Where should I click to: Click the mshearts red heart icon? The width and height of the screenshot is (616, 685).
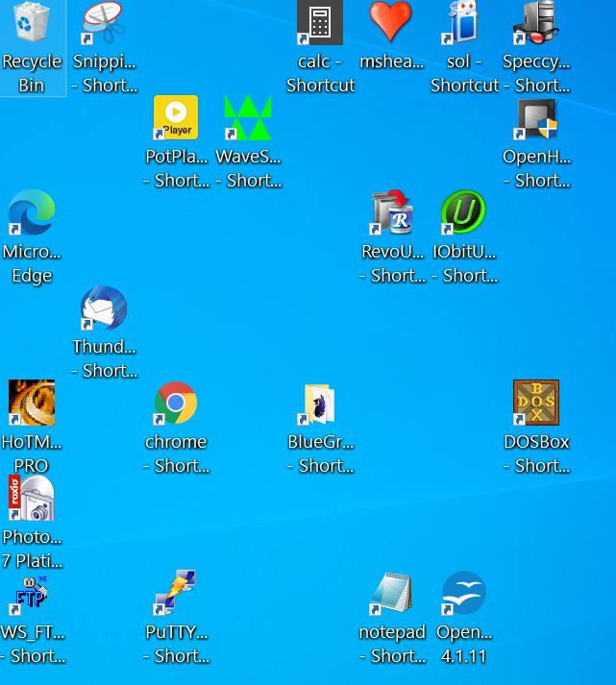tap(390, 21)
